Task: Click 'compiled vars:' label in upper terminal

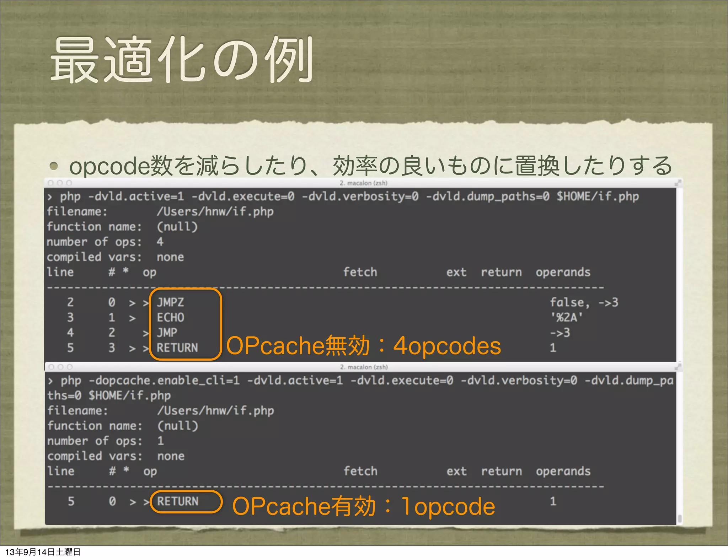Action: click(x=94, y=257)
